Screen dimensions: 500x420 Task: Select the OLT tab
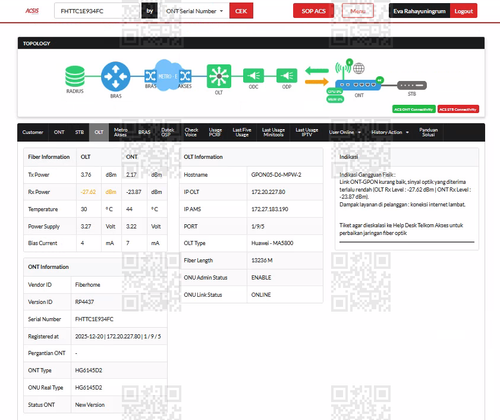99,132
